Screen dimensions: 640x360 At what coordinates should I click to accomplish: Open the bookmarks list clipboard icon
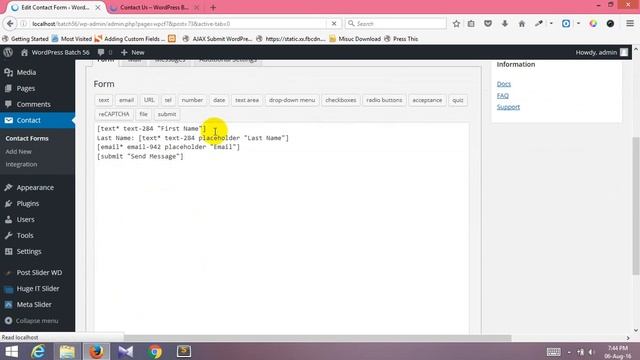471,24
